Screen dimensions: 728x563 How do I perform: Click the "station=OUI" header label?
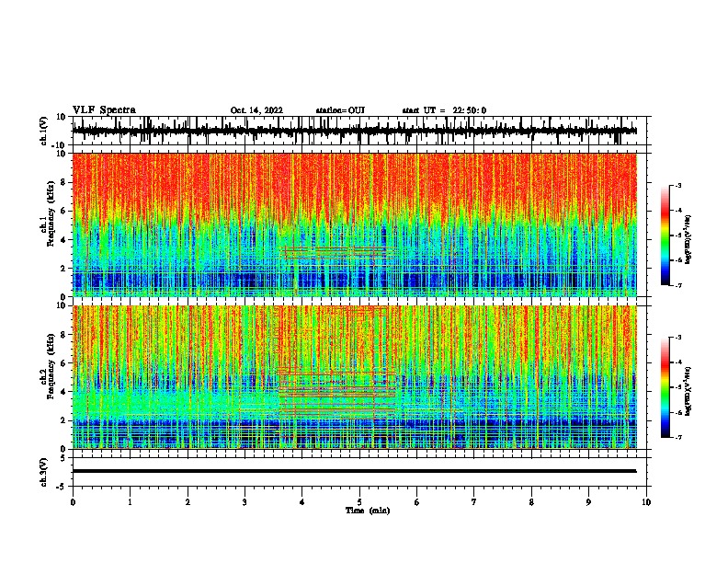click(x=340, y=110)
